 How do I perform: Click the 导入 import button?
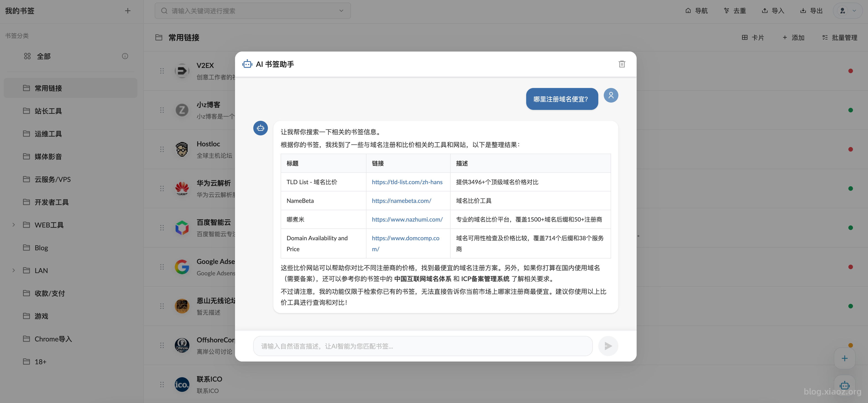(773, 11)
